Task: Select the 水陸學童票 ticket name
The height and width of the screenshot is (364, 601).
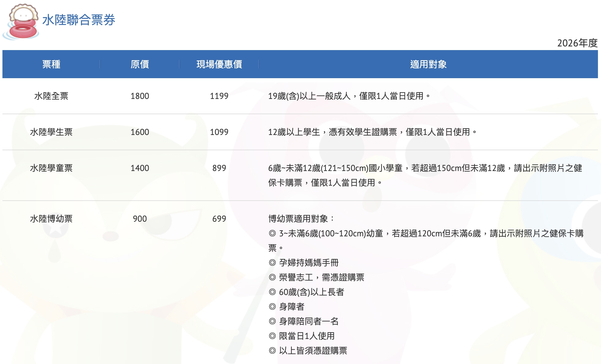Action: [51, 168]
